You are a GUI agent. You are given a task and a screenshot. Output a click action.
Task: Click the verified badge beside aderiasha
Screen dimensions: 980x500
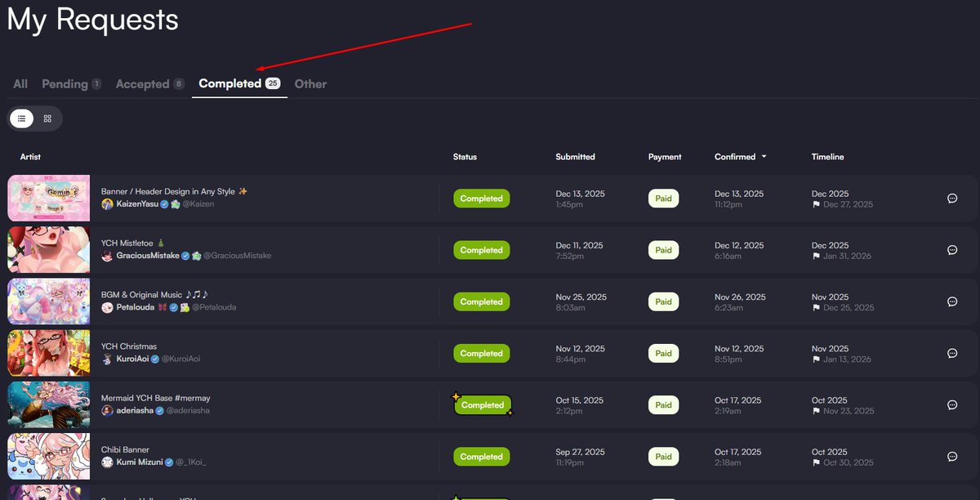(160, 410)
